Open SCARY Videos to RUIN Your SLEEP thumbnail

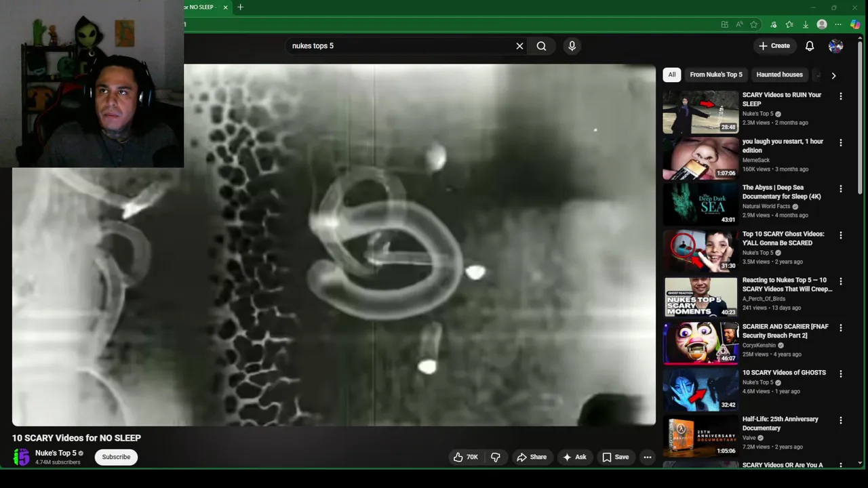click(x=701, y=112)
